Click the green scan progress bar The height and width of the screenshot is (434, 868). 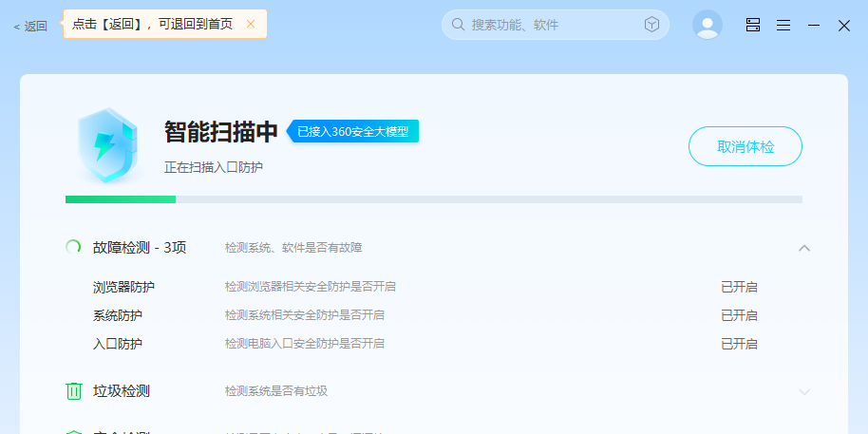121,199
